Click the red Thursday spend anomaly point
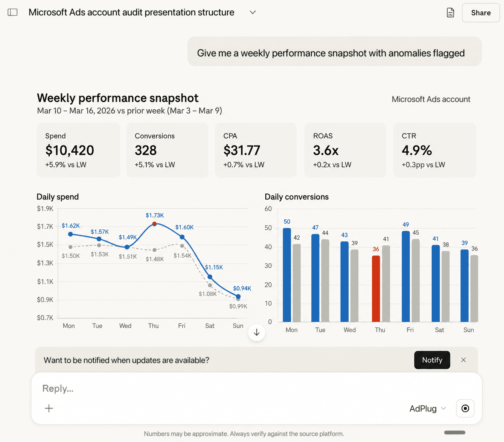This screenshot has width=504, height=442. tap(154, 224)
